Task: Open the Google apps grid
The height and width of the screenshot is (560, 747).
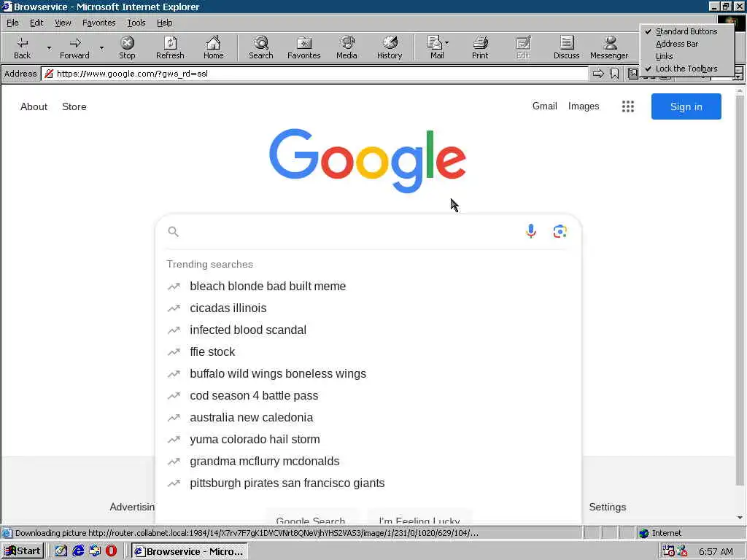Action: tap(628, 106)
